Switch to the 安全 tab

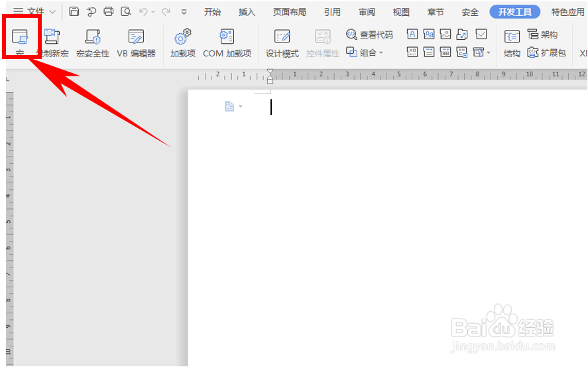coord(470,12)
